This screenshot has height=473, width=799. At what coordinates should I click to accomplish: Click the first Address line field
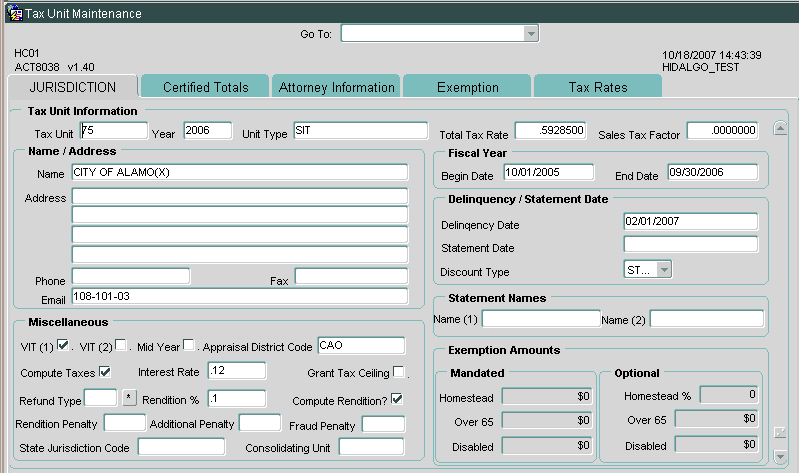240,196
